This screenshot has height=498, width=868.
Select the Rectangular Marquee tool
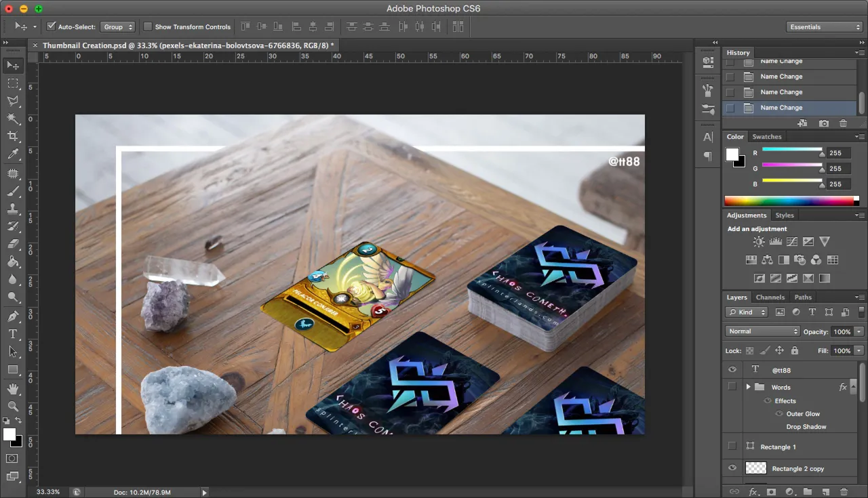click(x=13, y=83)
